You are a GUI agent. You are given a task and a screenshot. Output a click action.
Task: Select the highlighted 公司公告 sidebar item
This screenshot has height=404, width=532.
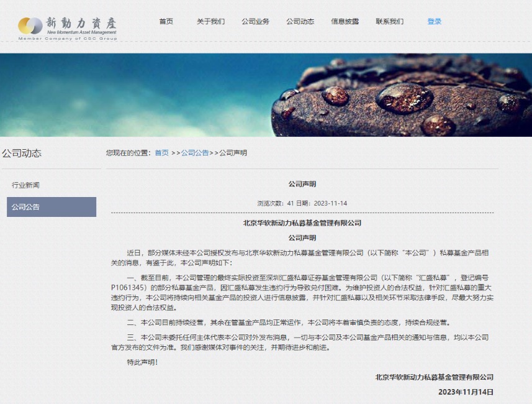52,207
